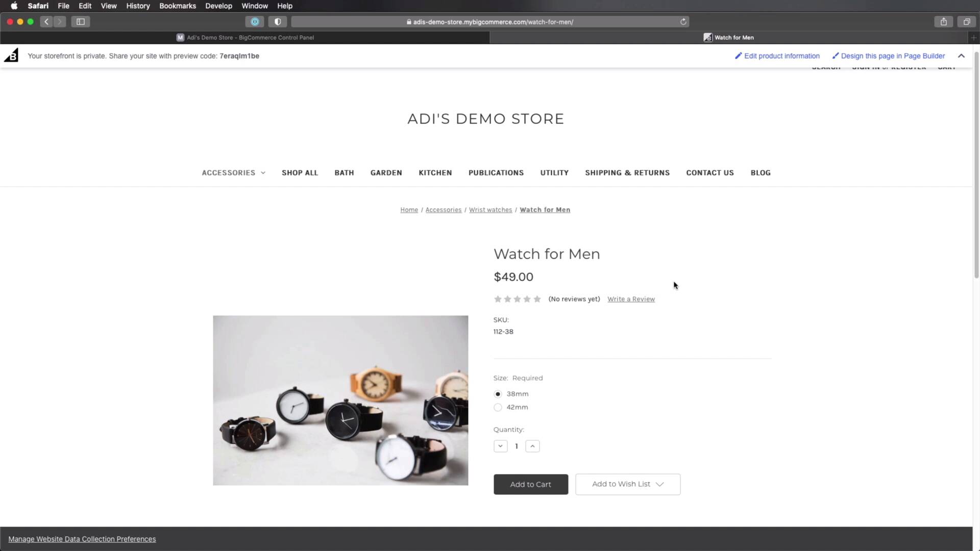Increase quantity with the up arrow
This screenshot has width=980, height=551.
pos(532,446)
